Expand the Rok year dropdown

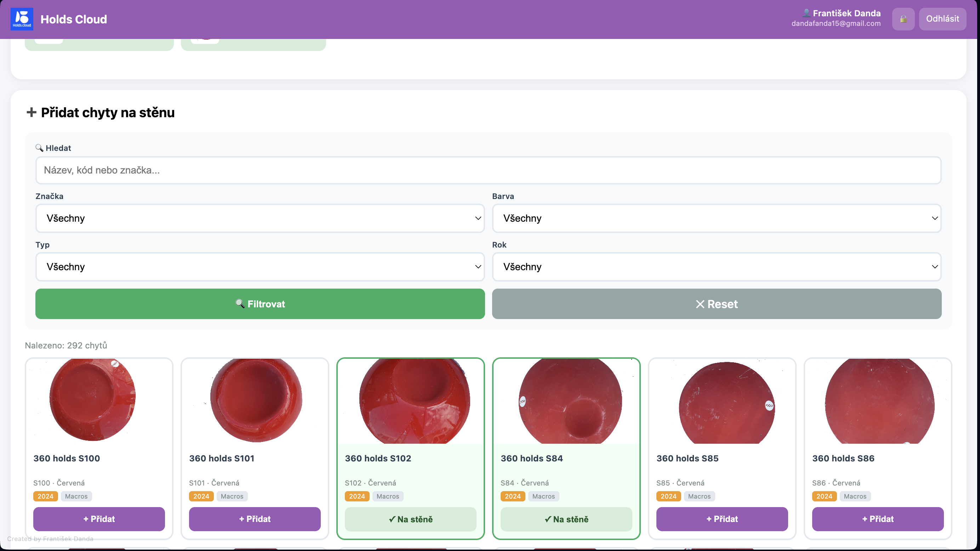tap(716, 267)
